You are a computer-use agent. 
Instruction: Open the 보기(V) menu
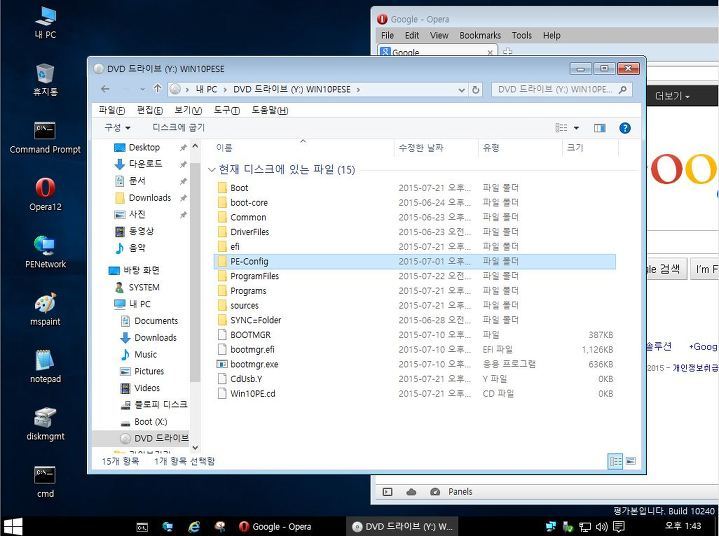click(188, 110)
